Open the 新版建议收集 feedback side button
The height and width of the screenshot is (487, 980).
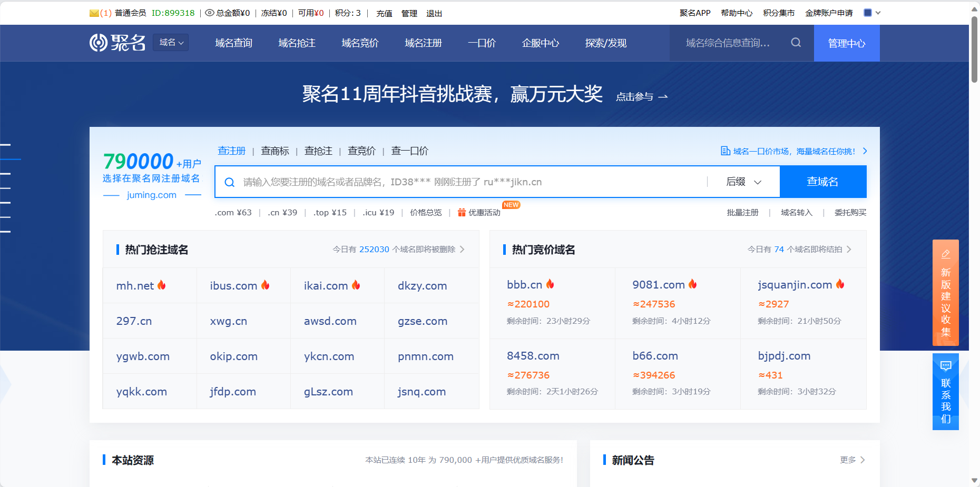[x=946, y=293]
